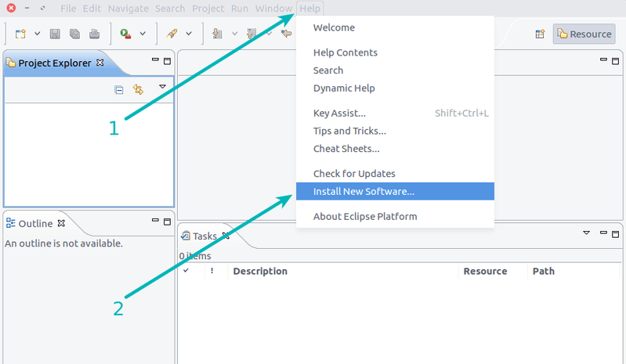Viewport: 626px width, 364px height.
Task: Minimize the Outline view panel
Action: 154,222
